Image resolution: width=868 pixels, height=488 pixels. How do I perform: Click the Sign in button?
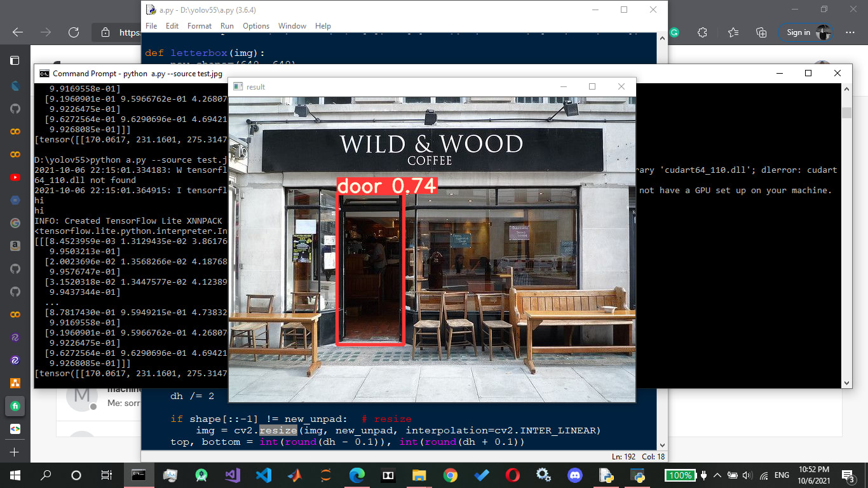coord(806,32)
